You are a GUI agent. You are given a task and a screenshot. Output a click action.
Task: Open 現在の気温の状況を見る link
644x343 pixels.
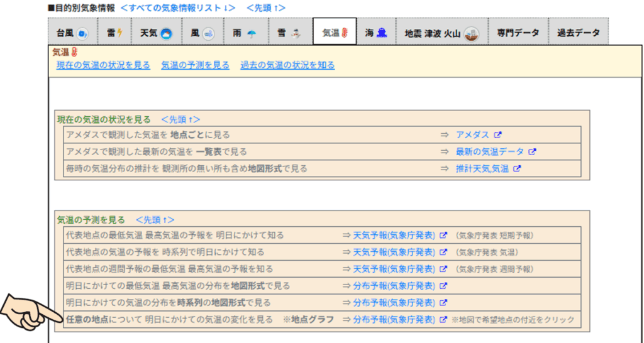[x=103, y=65]
